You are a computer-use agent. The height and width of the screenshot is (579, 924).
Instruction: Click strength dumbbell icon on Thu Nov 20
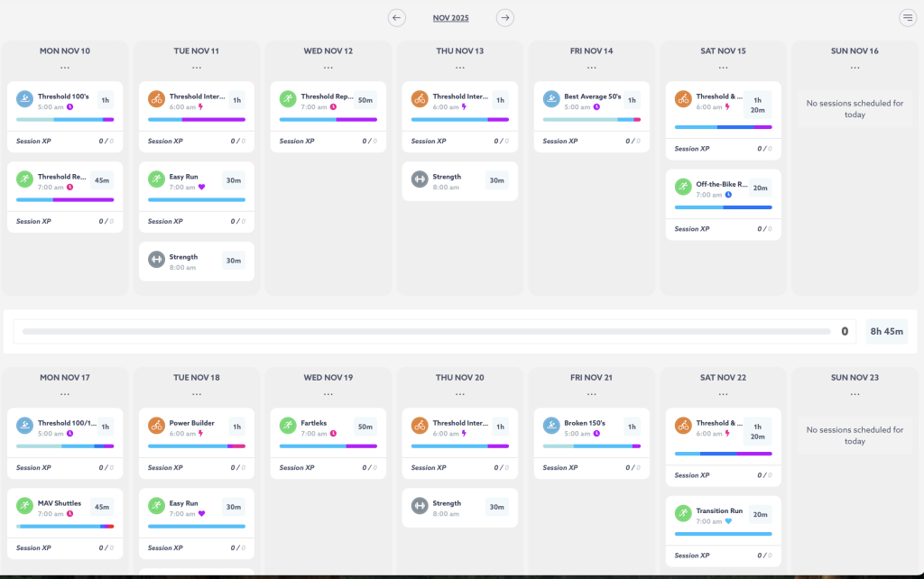pos(420,505)
